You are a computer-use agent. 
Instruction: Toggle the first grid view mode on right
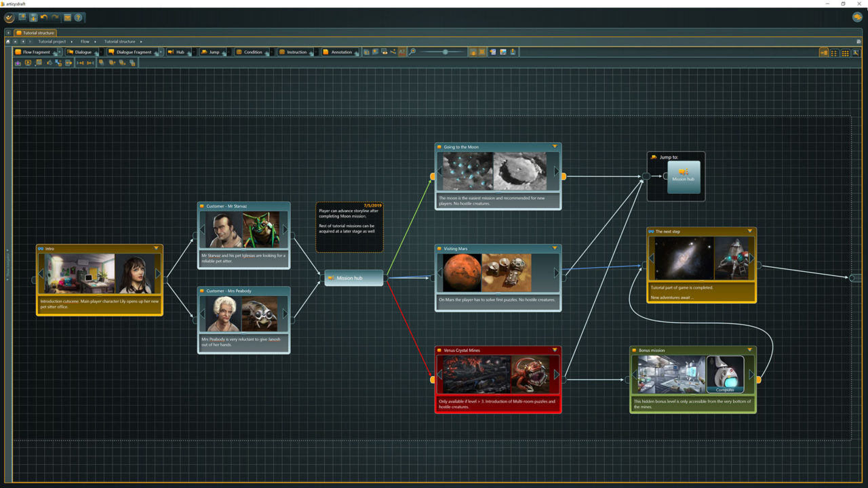coord(835,52)
